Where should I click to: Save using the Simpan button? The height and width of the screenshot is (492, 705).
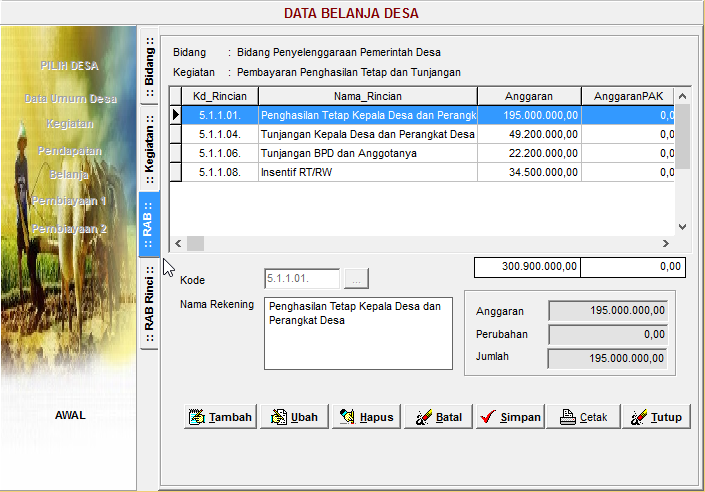[x=509, y=417]
